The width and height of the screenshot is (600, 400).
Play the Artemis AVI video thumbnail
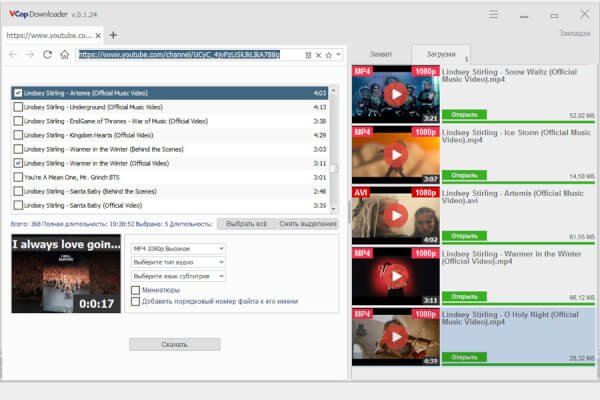(x=396, y=216)
